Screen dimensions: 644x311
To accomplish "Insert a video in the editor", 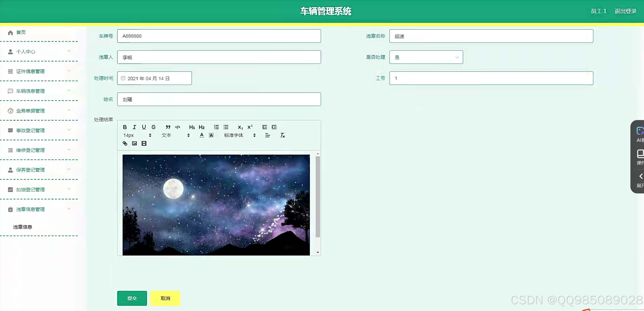I will point(144,143).
